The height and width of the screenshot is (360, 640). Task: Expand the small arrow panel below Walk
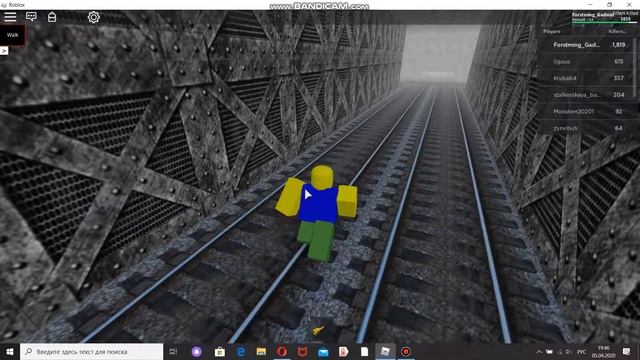tap(4, 51)
